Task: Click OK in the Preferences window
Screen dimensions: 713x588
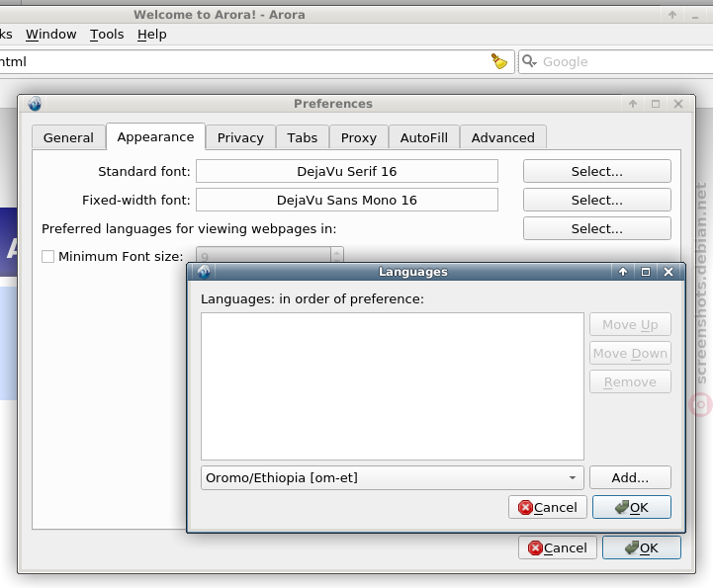Action: click(642, 547)
